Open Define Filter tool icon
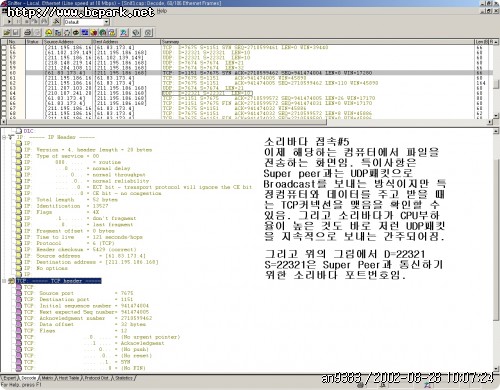Viewport: 500px width, 390px height. pos(56,22)
